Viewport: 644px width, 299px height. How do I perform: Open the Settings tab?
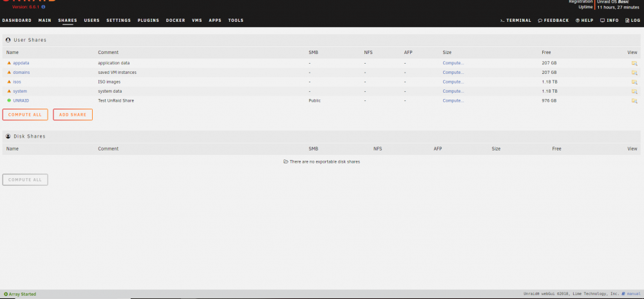pyautogui.click(x=118, y=21)
